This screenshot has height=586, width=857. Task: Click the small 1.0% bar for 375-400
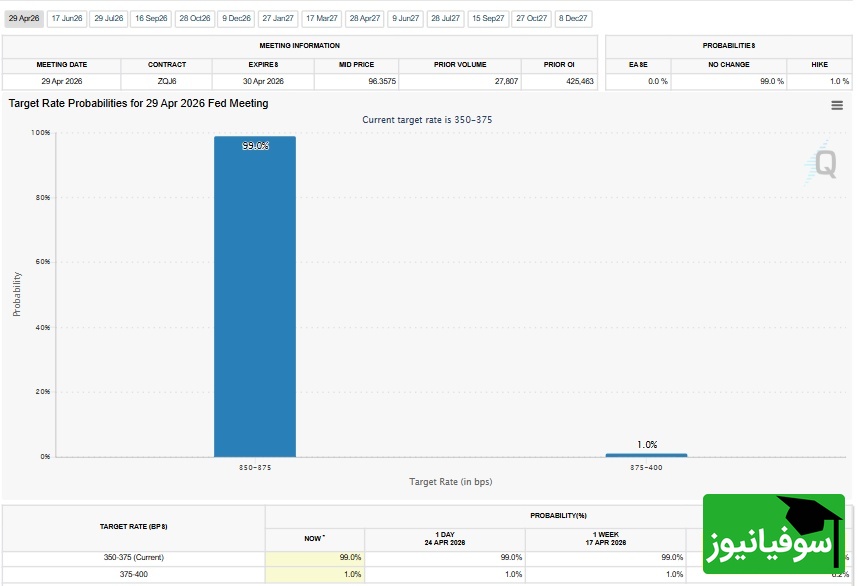coord(646,455)
